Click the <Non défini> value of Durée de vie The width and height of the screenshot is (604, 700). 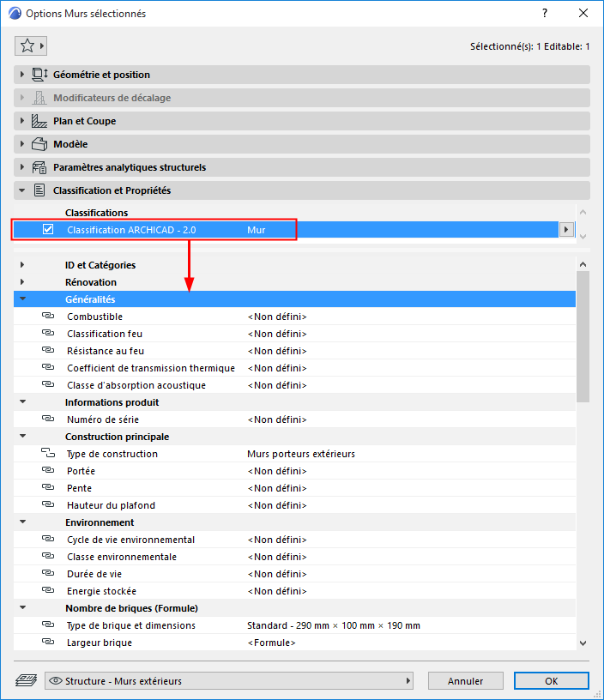pyautogui.click(x=277, y=574)
